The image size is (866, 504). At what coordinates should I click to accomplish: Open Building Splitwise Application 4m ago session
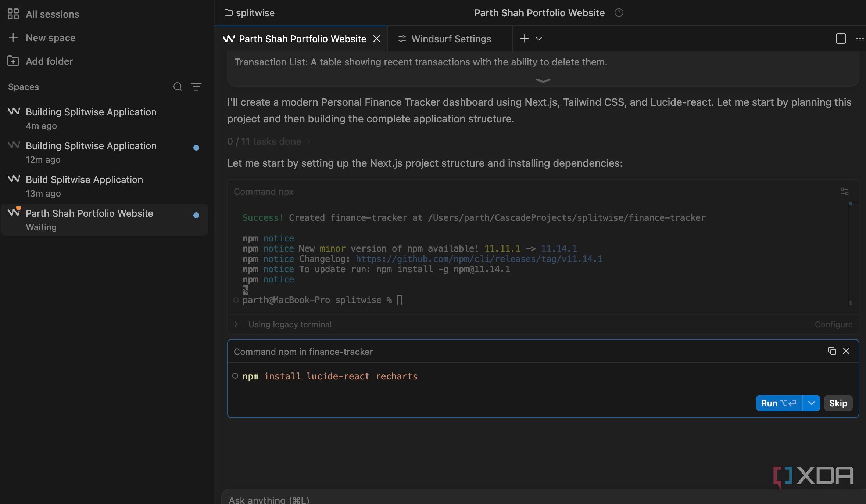click(104, 118)
